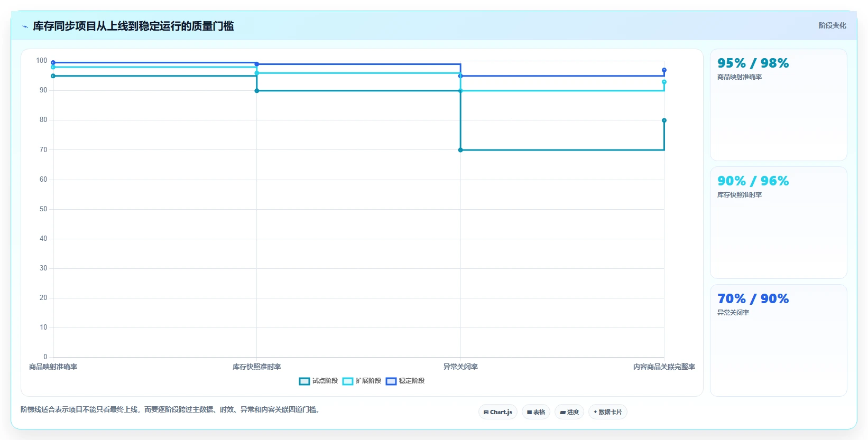Click the 95% / 98% card value

pyautogui.click(x=753, y=63)
